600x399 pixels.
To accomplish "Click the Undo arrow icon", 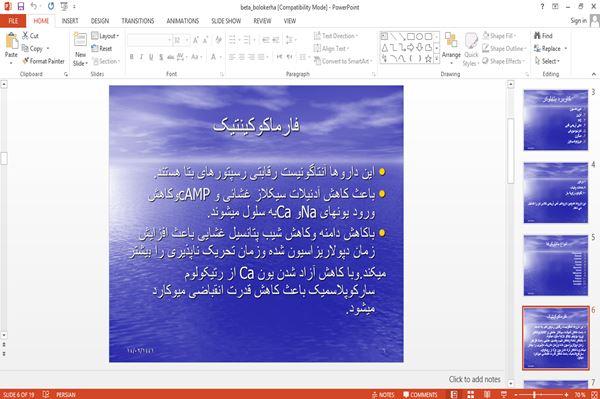I will coord(34,6).
